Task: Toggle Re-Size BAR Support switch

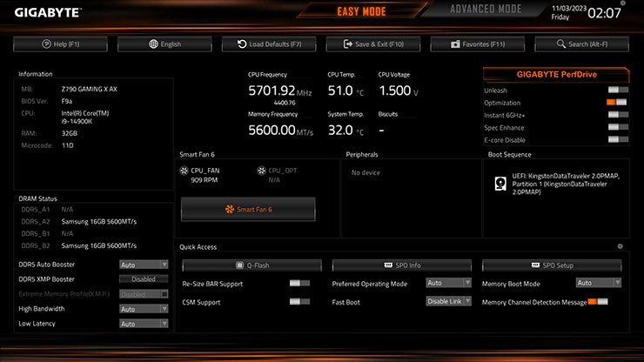Action: pyautogui.click(x=299, y=283)
